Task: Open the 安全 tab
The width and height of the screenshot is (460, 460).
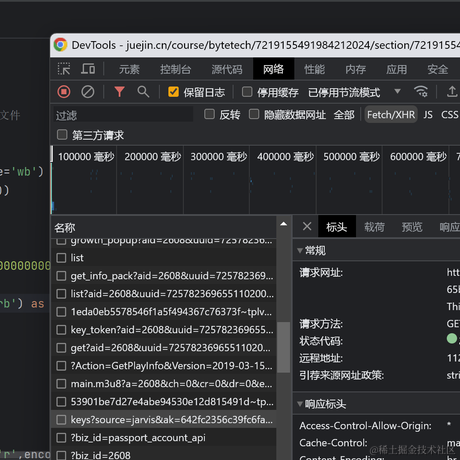Action: pyautogui.click(x=438, y=69)
